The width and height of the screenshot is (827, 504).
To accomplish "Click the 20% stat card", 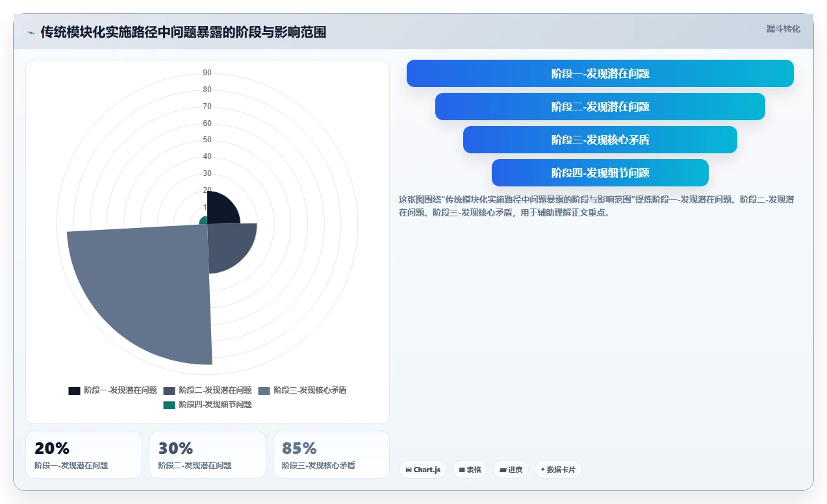I will pyautogui.click(x=84, y=455).
